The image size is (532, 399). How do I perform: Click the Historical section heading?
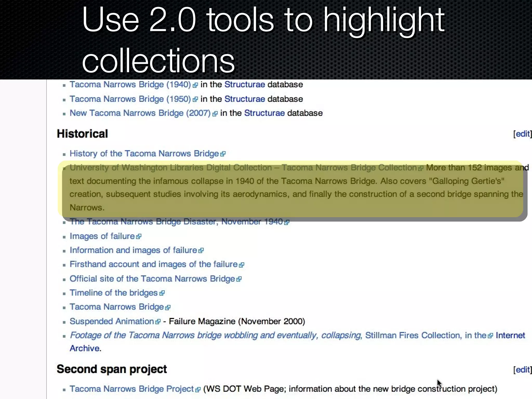pos(82,134)
